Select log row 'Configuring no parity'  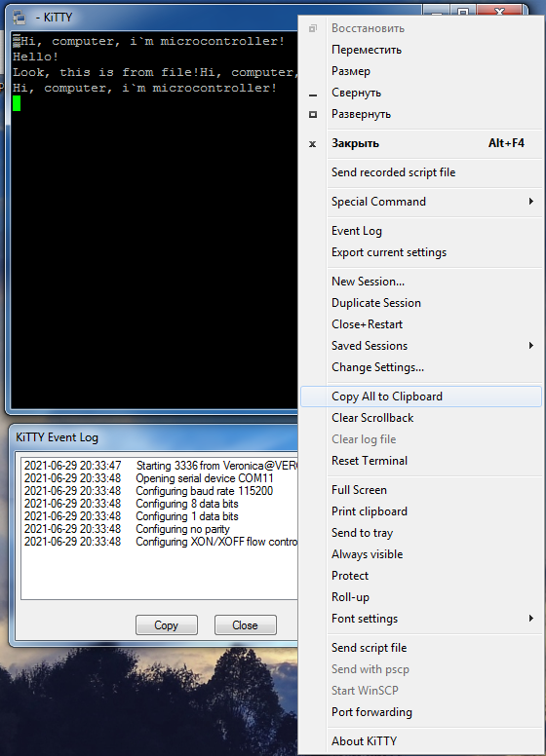pyautogui.click(x=161, y=529)
